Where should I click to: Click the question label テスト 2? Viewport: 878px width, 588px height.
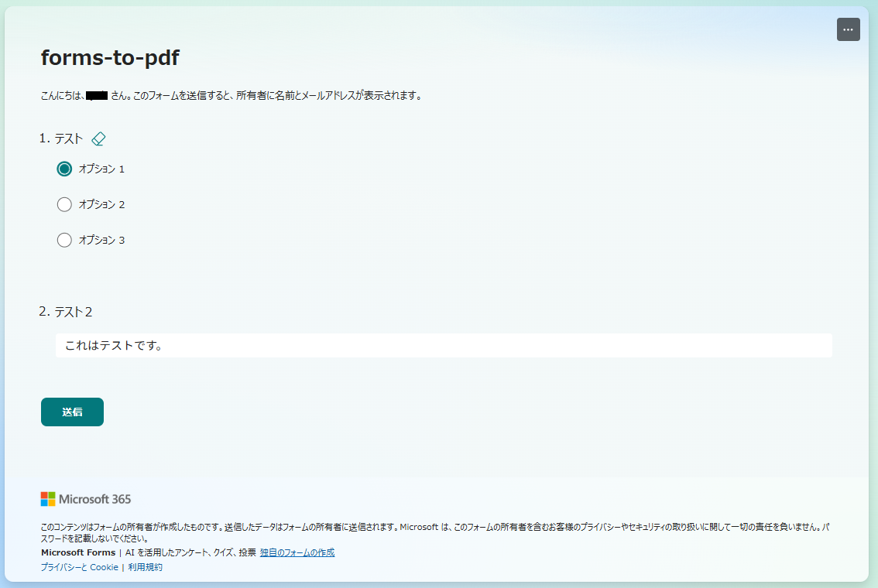tap(73, 312)
